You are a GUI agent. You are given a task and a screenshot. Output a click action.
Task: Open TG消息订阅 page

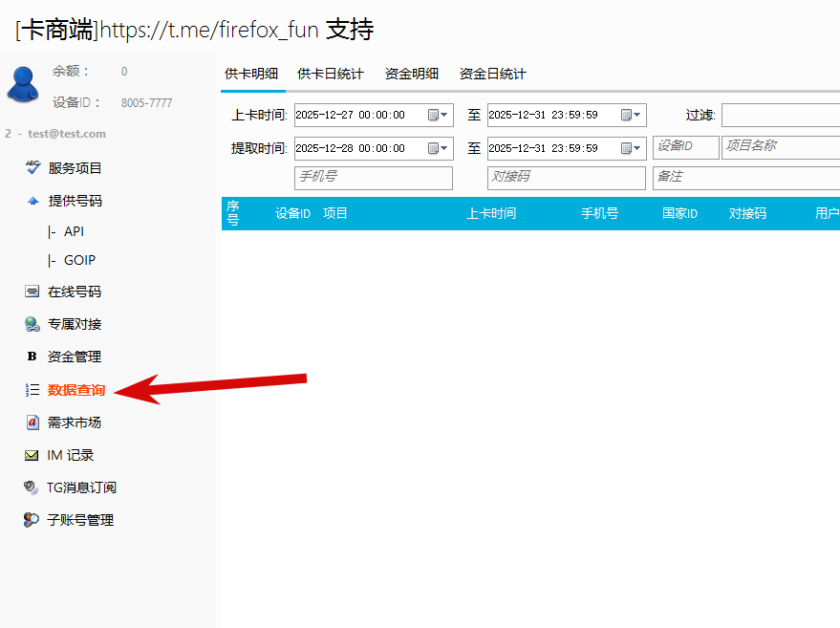click(x=81, y=487)
